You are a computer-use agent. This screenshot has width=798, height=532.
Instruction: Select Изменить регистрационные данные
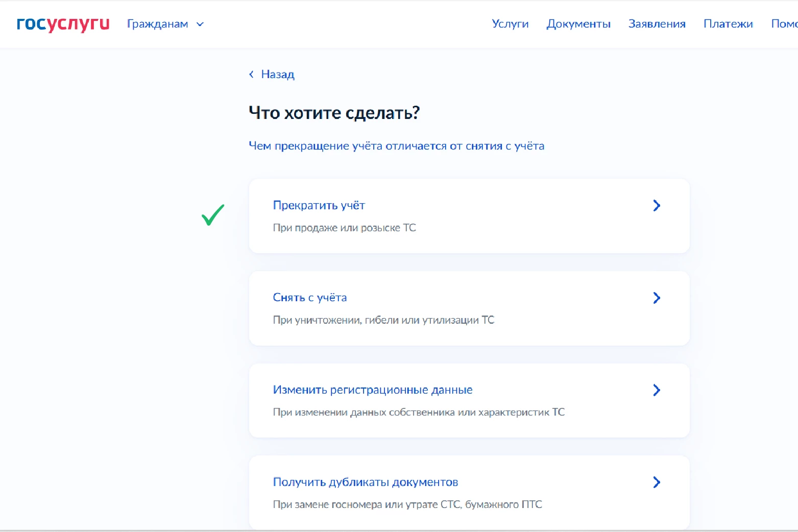coord(372,390)
